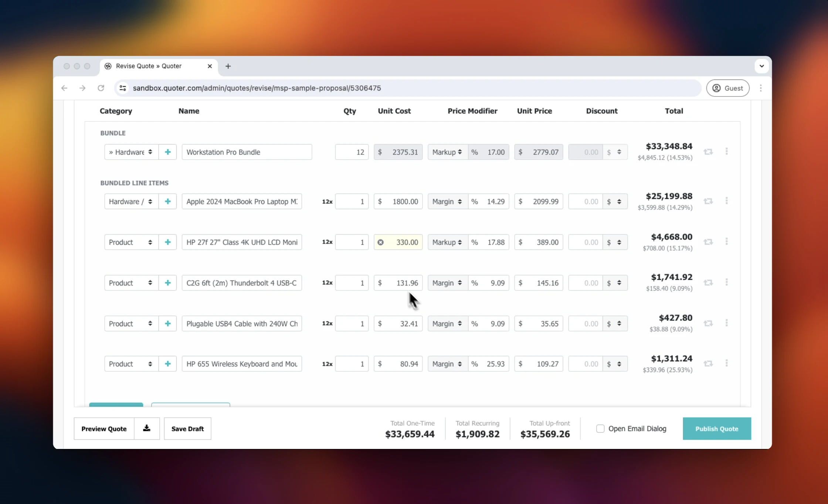Click the recurring icon on the Plugable USB4 Cable row
Screen dimensions: 828x504
[709, 323]
